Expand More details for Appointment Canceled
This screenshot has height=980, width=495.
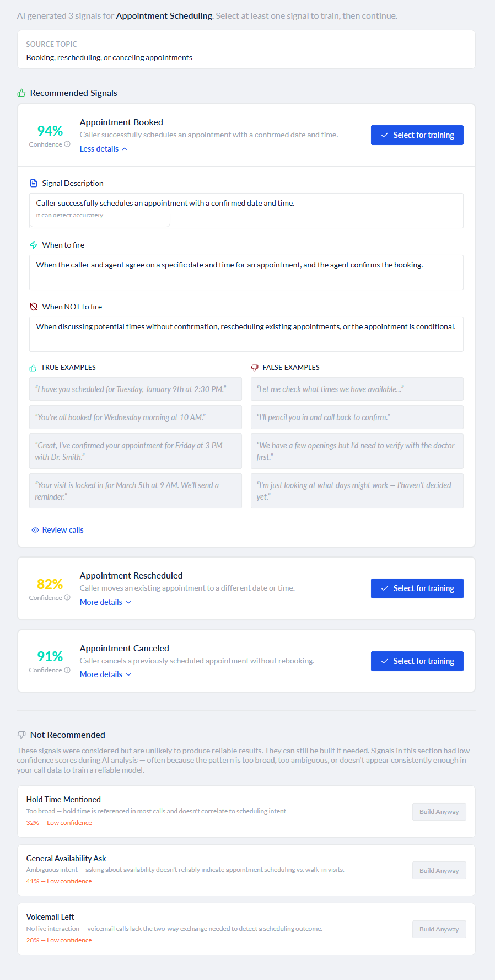[105, 674]
